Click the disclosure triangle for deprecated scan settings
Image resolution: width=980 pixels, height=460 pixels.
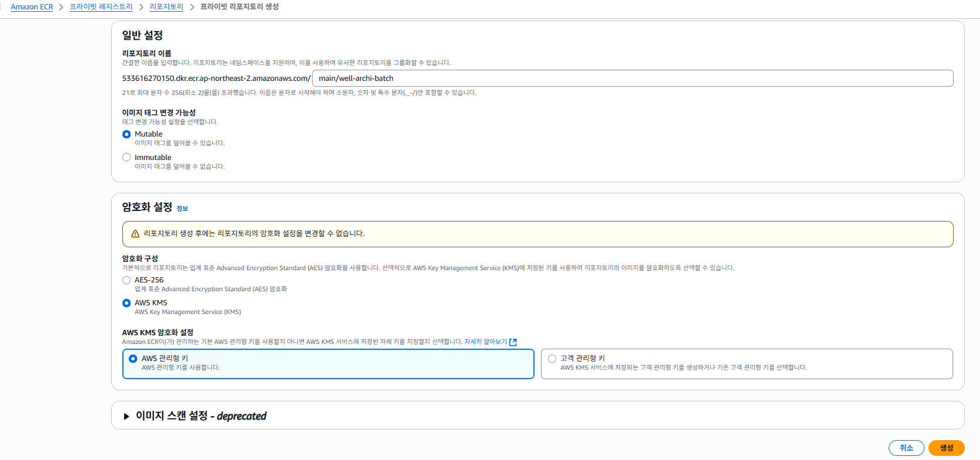126,416
